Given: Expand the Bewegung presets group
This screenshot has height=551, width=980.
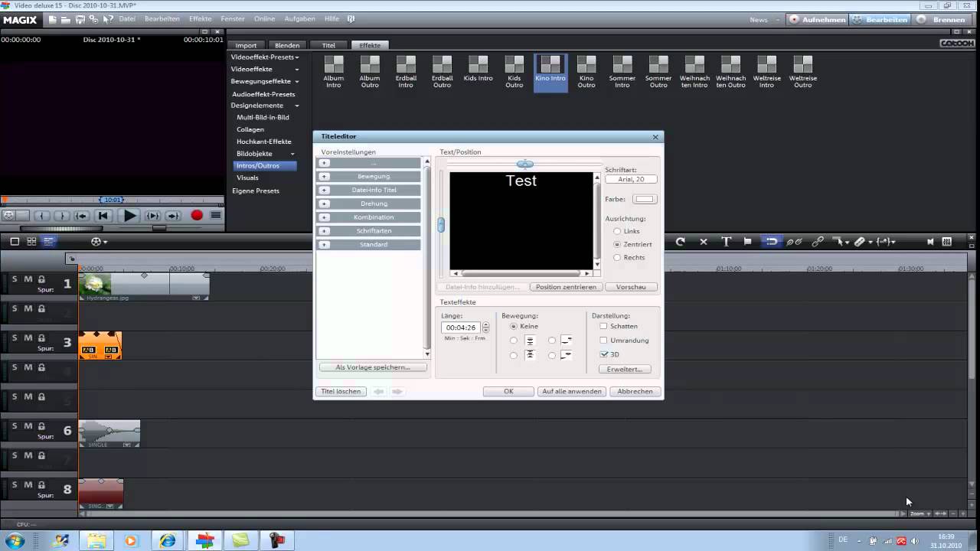Looking at the screenshot, I should pyautogui.click(x=325, y=177).
